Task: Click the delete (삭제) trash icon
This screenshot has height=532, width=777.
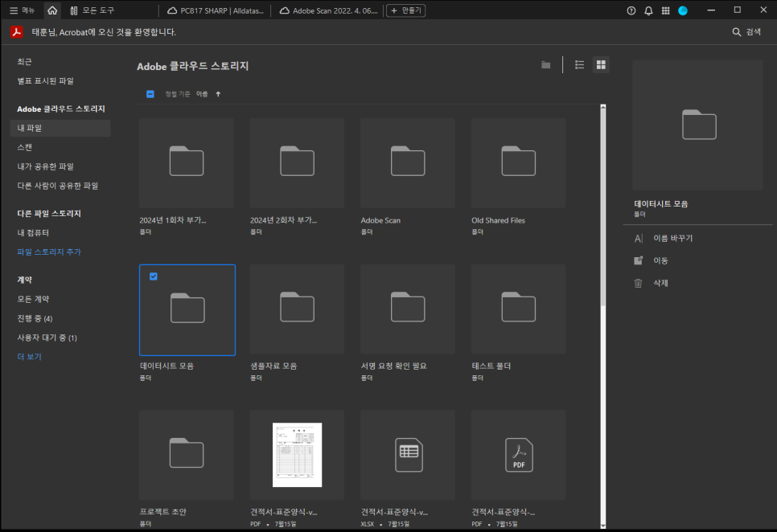Action: coord(639,283)
